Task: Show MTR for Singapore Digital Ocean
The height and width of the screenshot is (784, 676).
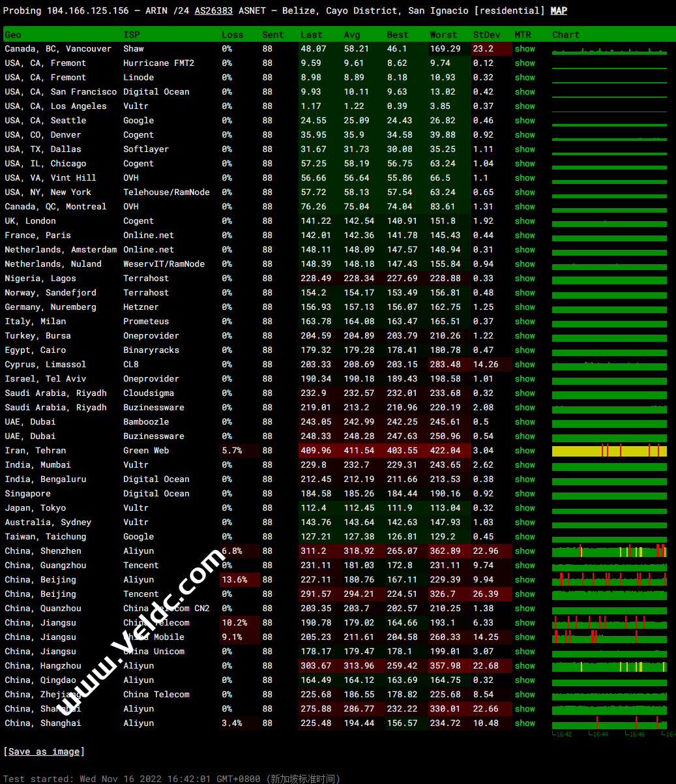Action: coord(525,494)
